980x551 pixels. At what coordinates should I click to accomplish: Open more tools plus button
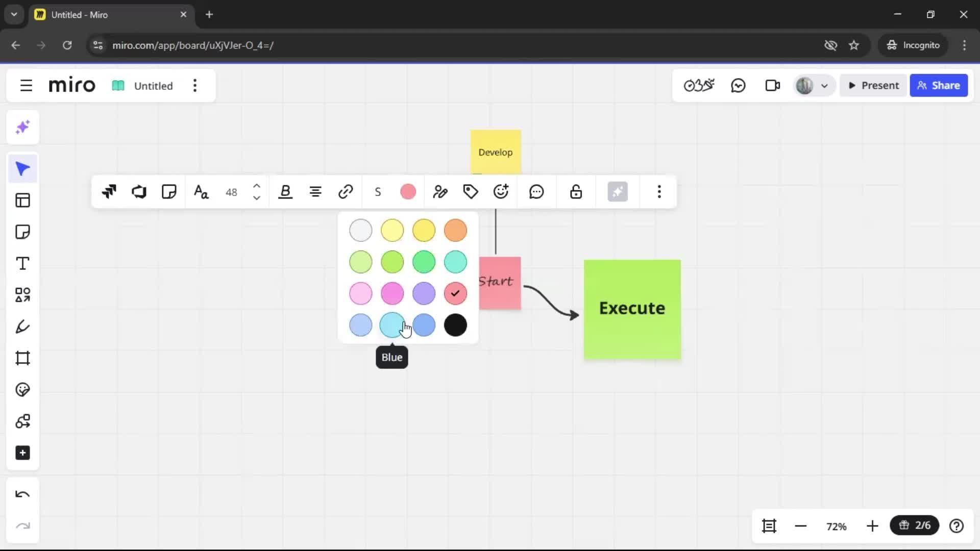pyautogui.click(x=22, y=453)
